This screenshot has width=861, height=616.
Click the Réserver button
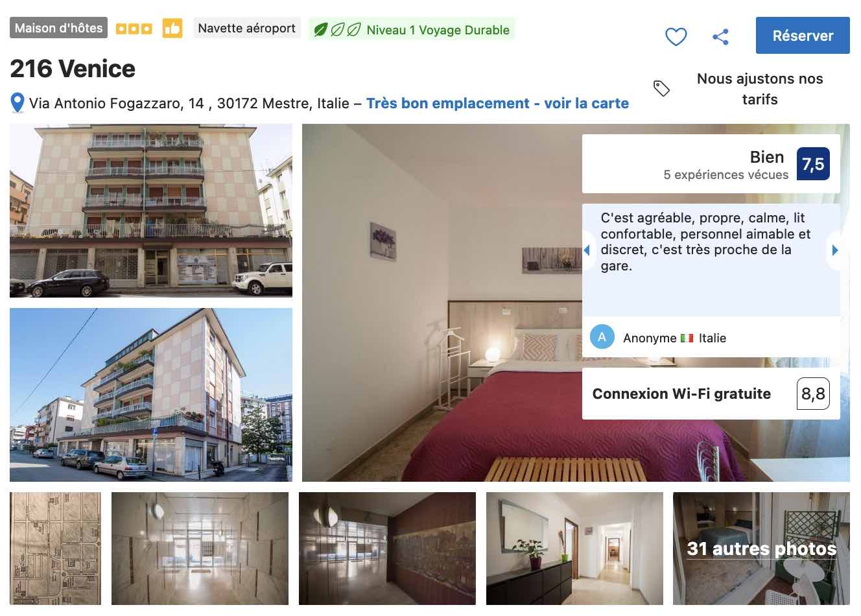803,36
